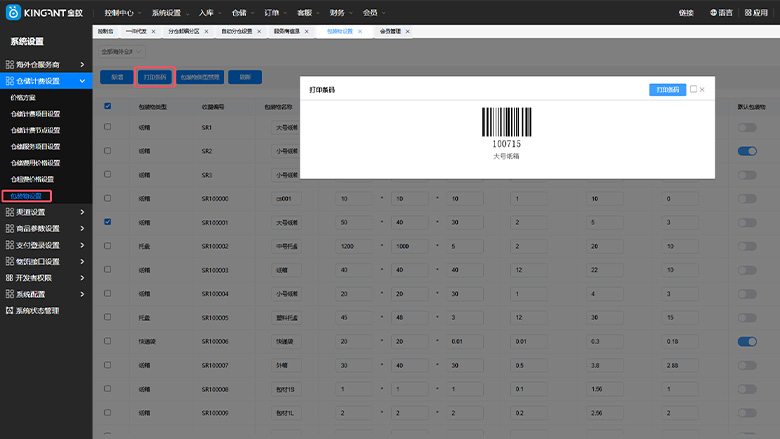Toggle the select-all checkbox in the table header

tap(107, 106)
